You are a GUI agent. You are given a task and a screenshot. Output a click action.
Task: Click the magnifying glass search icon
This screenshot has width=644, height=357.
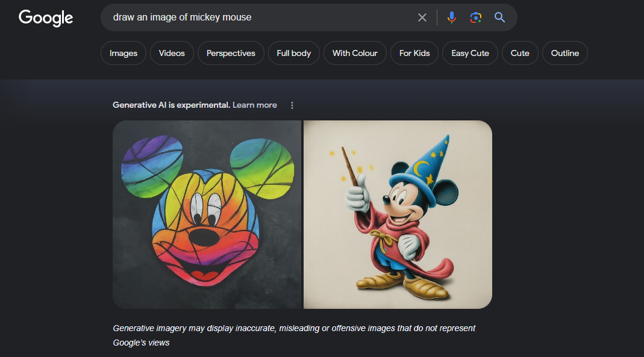tap(499, 17)
